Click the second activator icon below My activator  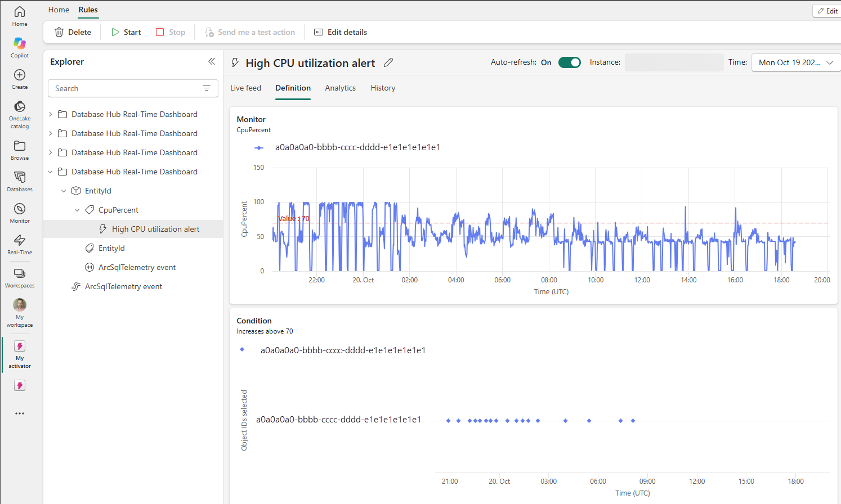click(x=20, y=385)
